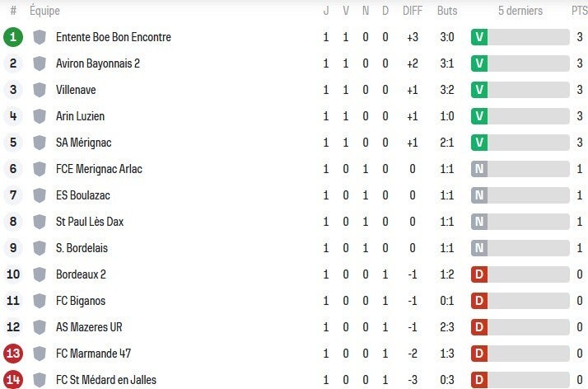Click the Bordeaux 2 shield icon
The image size is (588, 389).
pos(40,274)
